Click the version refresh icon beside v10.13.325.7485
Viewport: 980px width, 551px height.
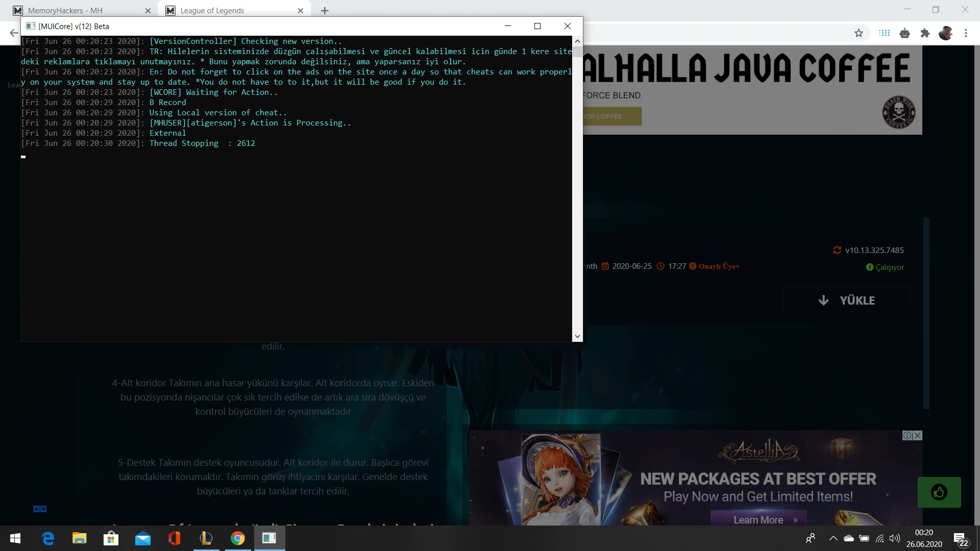(837, 250)
